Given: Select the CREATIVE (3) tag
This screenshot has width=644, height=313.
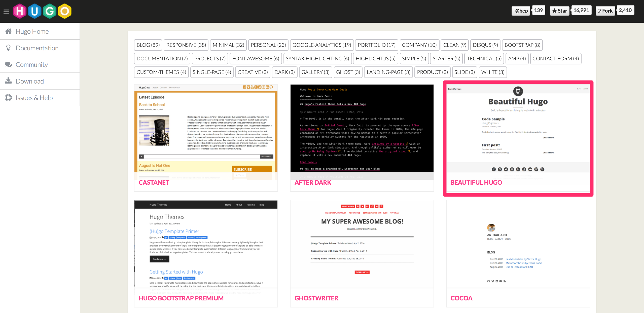Looking at the screenshot, I should click(253, 72).
